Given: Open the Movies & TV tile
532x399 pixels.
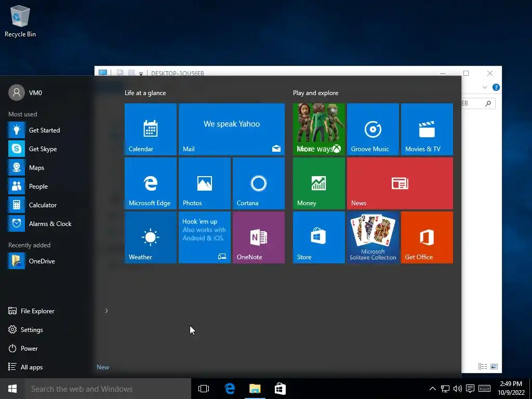Looking at the screenshot, I should (x=427, y=129).
